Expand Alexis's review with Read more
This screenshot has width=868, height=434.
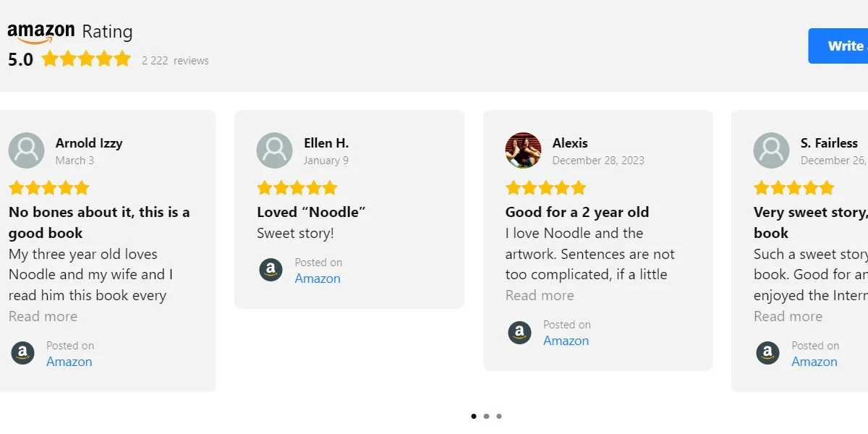540,295
